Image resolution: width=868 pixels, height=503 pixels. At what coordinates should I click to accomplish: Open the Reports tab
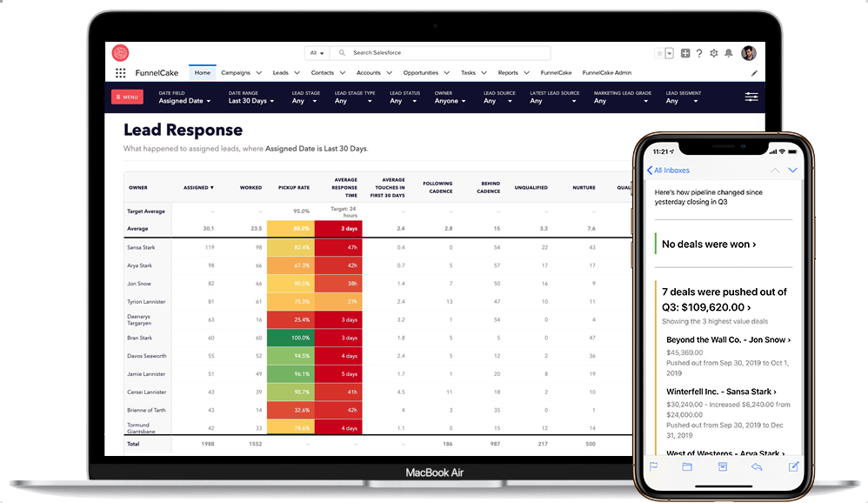tap(508, 72)
